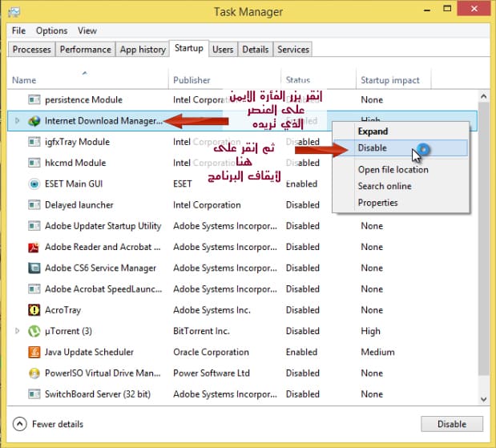Viewport: 496px width, 448px height.
Task: Open the Options menu
Action: click(x=51, y=30)
